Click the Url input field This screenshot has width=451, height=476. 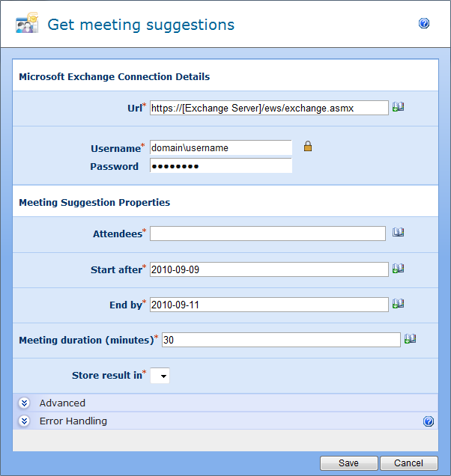click(269, 108)
